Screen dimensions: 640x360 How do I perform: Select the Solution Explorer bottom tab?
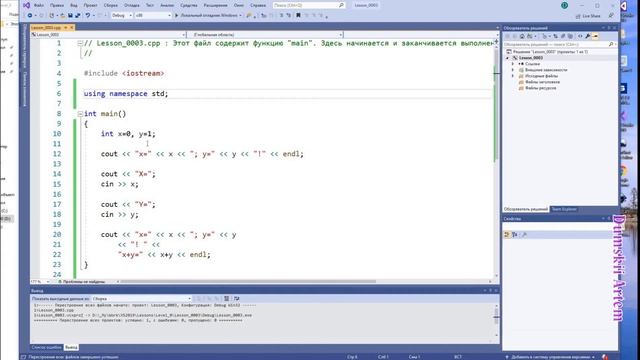[x=526, y=209]
